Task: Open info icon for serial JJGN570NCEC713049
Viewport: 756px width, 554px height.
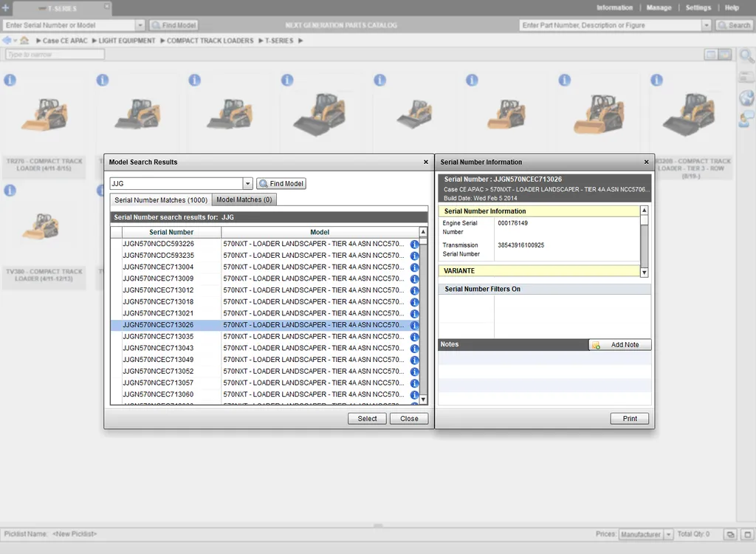Action: point(414,360)
